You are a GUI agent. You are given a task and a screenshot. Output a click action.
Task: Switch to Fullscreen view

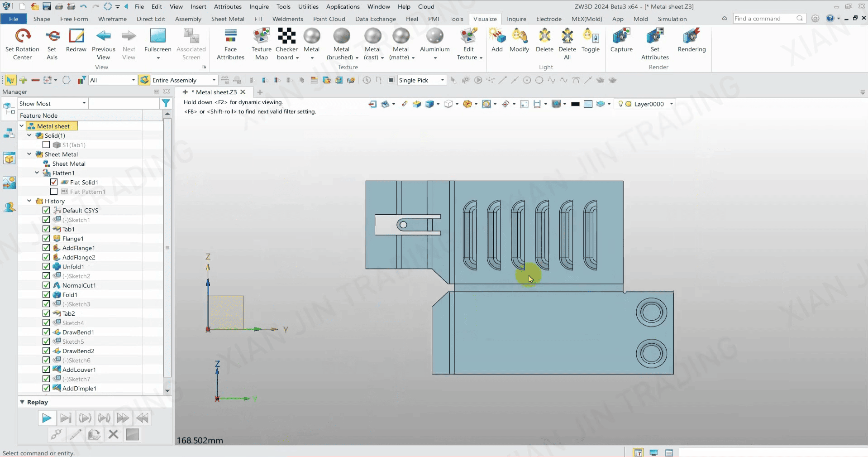point(157,36)
